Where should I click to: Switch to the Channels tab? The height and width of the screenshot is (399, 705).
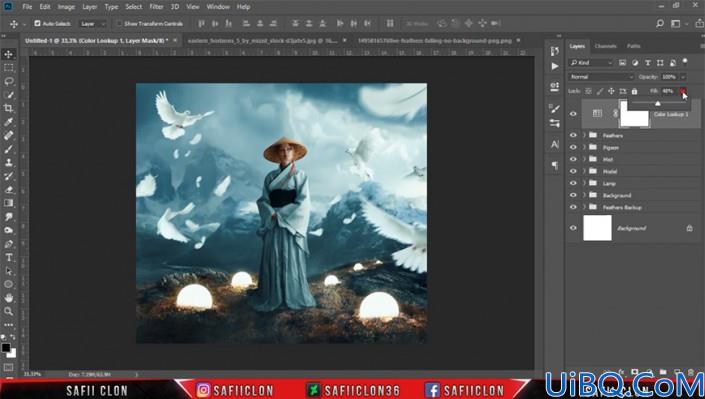tap(605, 46)
